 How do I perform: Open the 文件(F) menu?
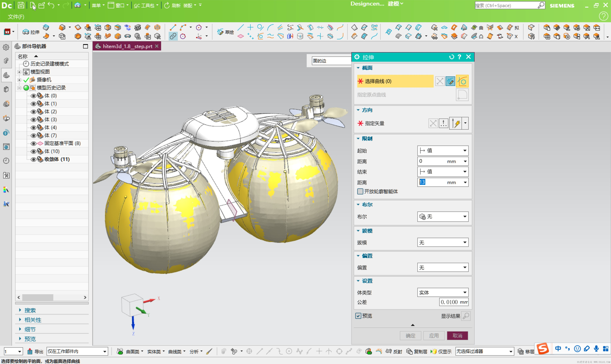(16, 17)
